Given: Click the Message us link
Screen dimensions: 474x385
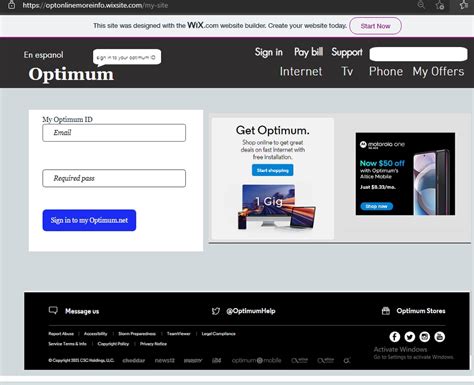Looking at the screenshot, I should pos(82,311).
